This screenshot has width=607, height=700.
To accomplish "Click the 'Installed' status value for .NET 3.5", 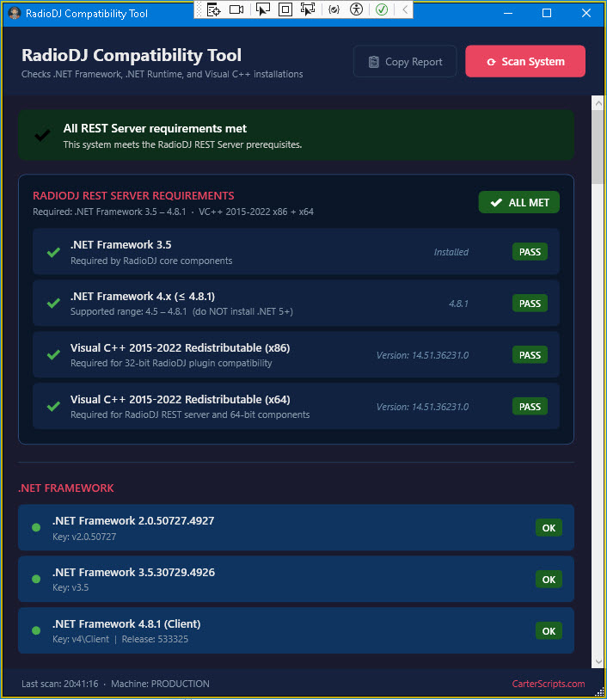I will point(451,252).
